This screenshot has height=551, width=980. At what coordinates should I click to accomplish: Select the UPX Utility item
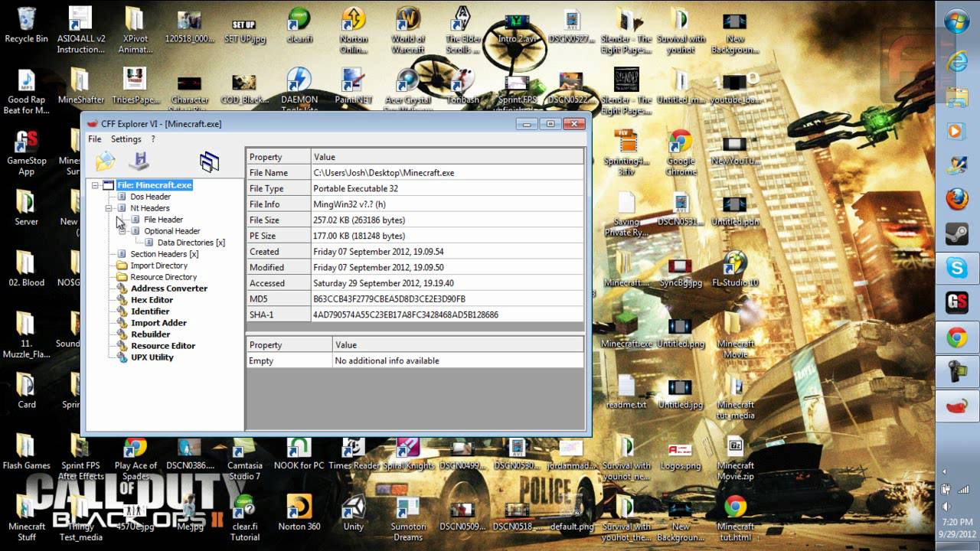coord(152,357)
